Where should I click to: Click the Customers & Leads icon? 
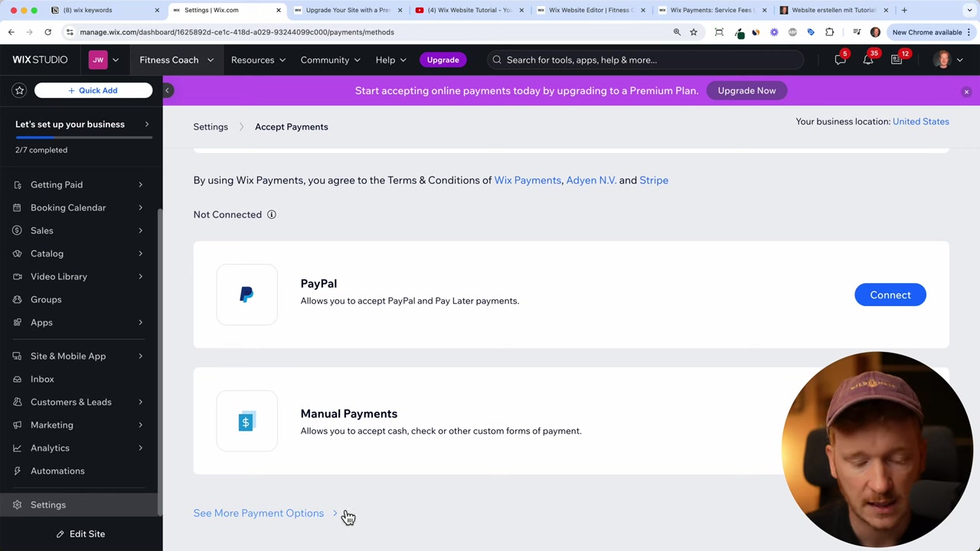click(18, 402)
